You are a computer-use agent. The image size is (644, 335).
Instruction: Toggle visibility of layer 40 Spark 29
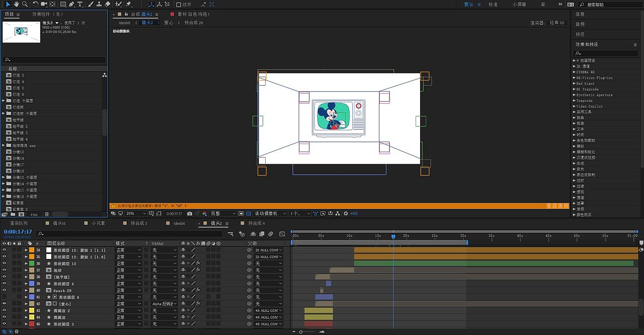click(4, 290)
